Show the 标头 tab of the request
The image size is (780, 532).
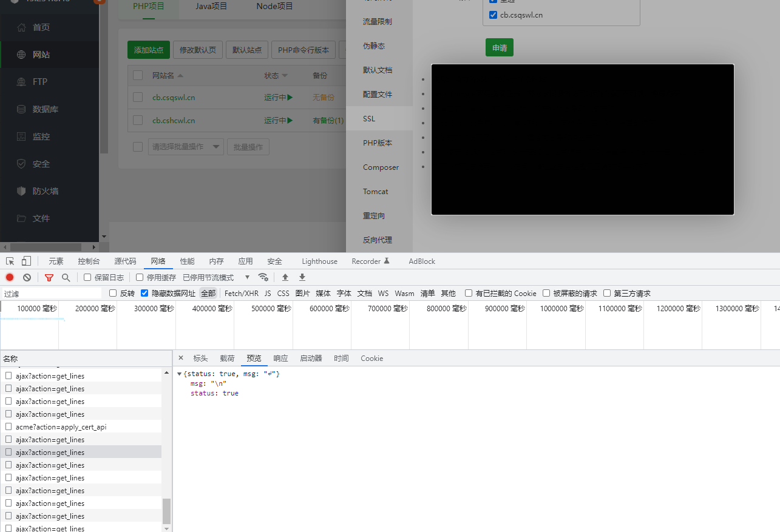(x=200, y=358)
